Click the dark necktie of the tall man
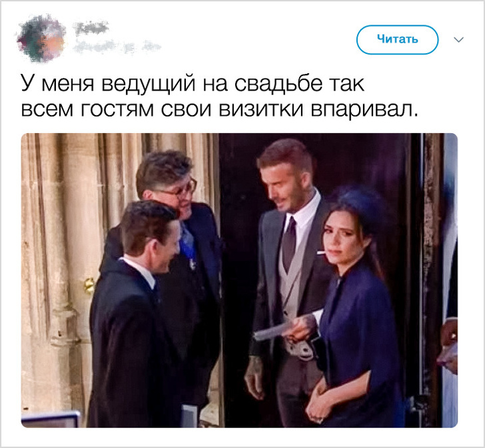This screenshot has width=485, height=448. 289,244
